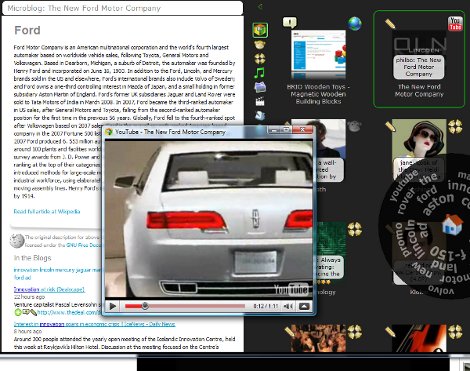The image size is (470, 371).
Task: Open the GNU Free Documentation link
Action: click(83, 245)
